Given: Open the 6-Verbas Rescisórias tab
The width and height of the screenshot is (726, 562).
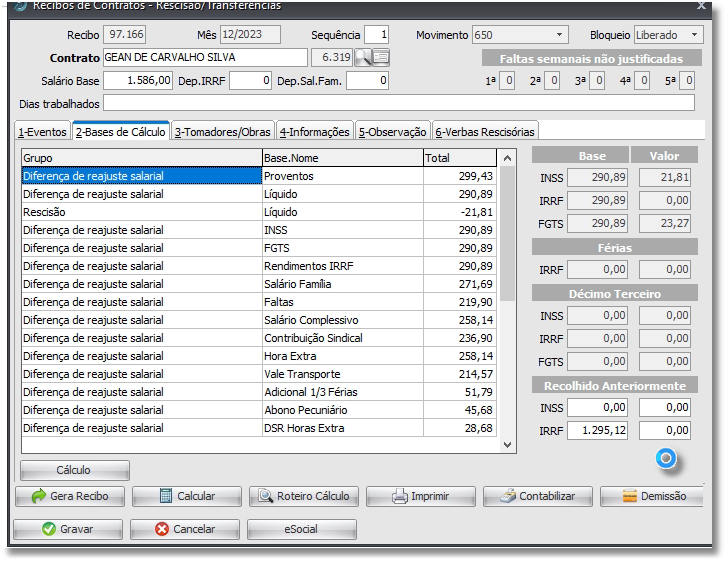Looking at the screenshot, I should click(x=485, y=132).
